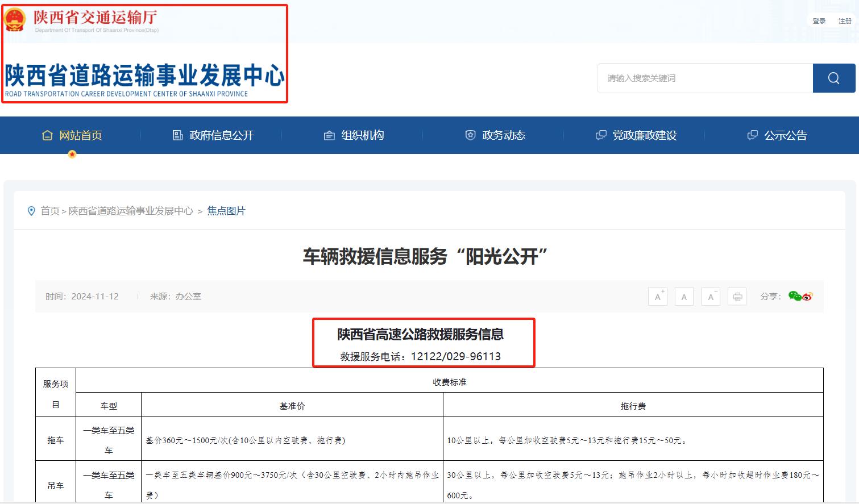Viewport: 859px width, 504px height.
Task: Click the national emblem logo icon
Action: (15, 20)
